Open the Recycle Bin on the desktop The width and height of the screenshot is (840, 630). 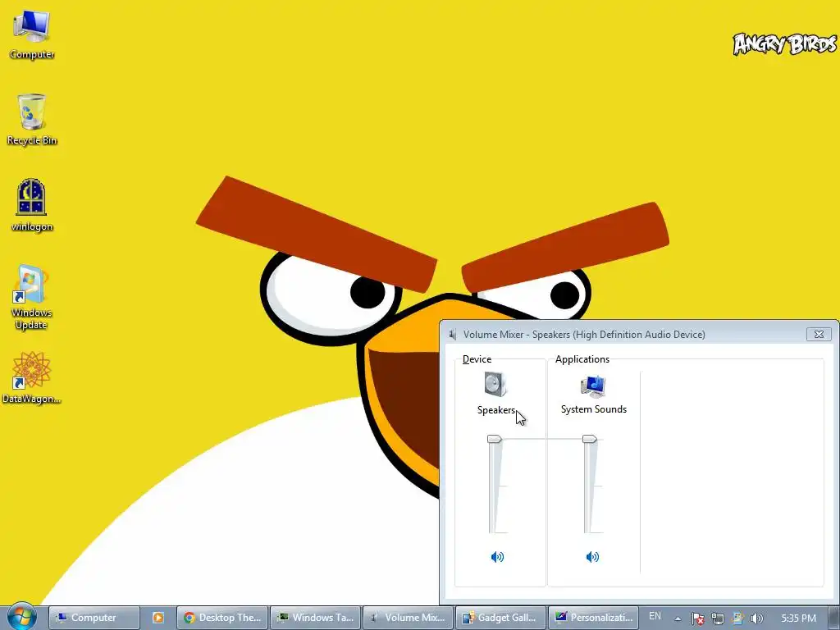coord(32,119)
